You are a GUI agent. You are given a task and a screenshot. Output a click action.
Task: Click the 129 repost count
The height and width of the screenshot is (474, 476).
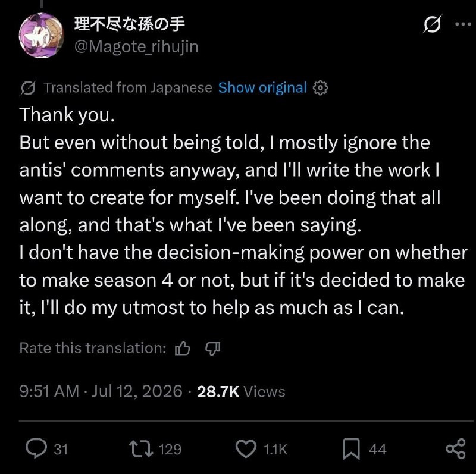[170, 450]
